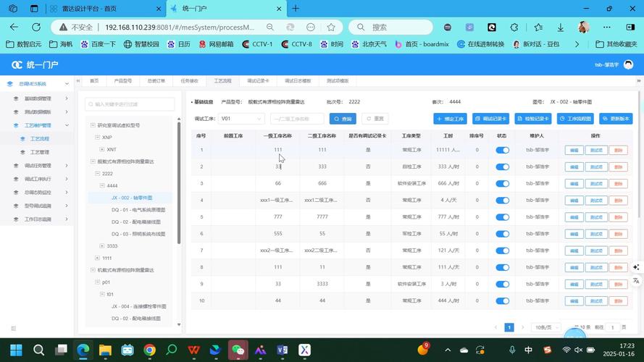The width and height of the screenshot is (644, 362).
Task: Click the browser favorites star icon
Action: [x=331, y=27]
